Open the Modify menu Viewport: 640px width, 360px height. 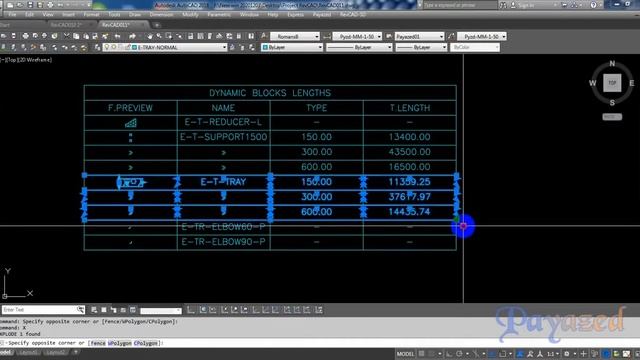(x=190, y=14)
